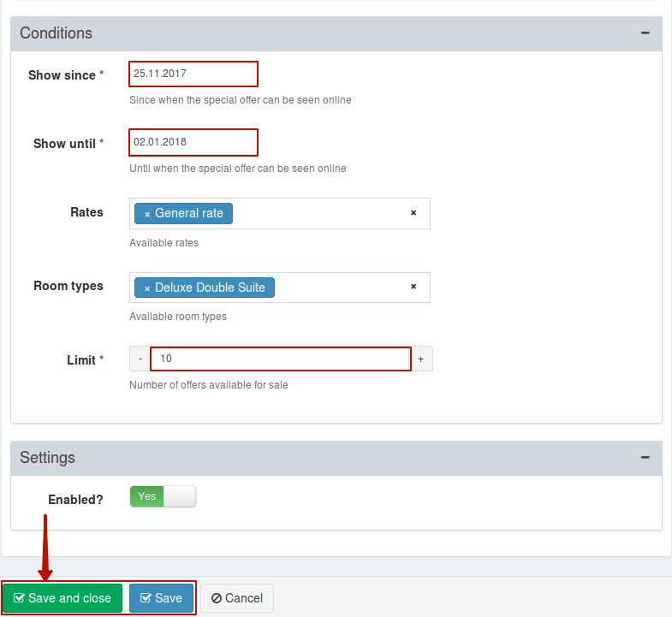Click the 'Available rates' hint text
Screen dimensions: 672x617
(164, 243)
